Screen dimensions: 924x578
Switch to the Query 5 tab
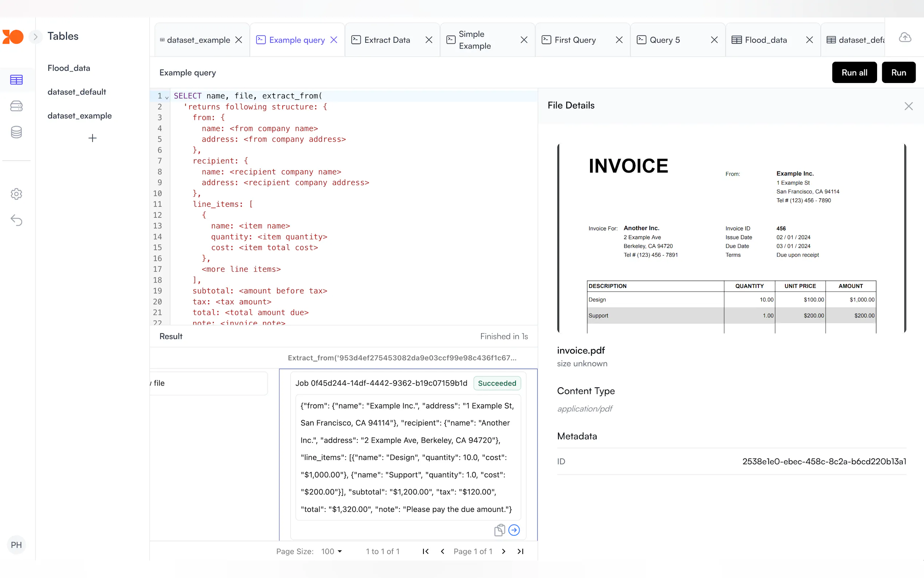[x=665, y=40]
